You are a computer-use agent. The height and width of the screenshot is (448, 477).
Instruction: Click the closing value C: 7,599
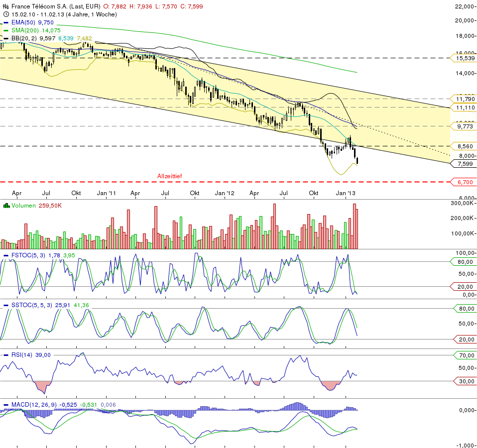(x=192, y=6)
